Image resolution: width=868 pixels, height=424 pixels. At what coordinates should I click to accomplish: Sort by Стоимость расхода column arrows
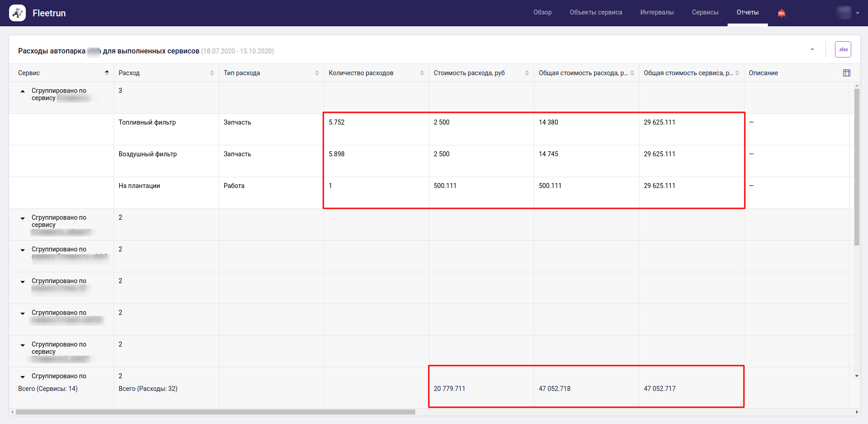pos(527,73)
